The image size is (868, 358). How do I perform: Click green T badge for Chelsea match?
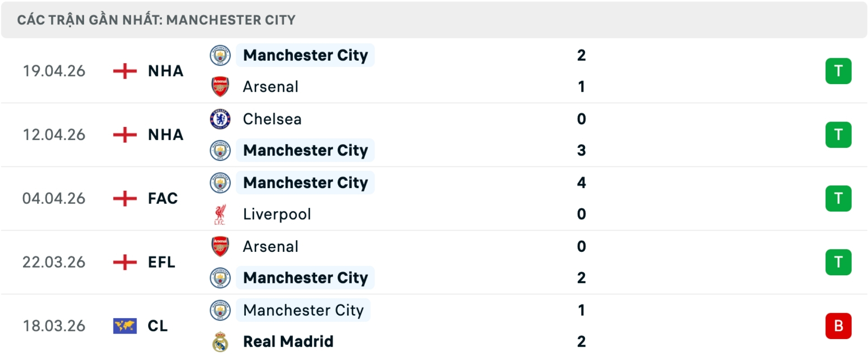coord(838,135)
